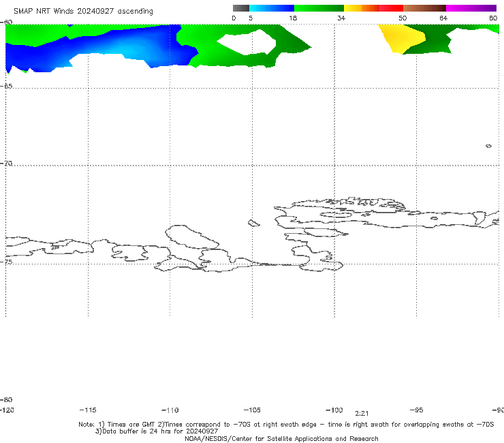Click the color bar label 50

(x=403, y=18)
